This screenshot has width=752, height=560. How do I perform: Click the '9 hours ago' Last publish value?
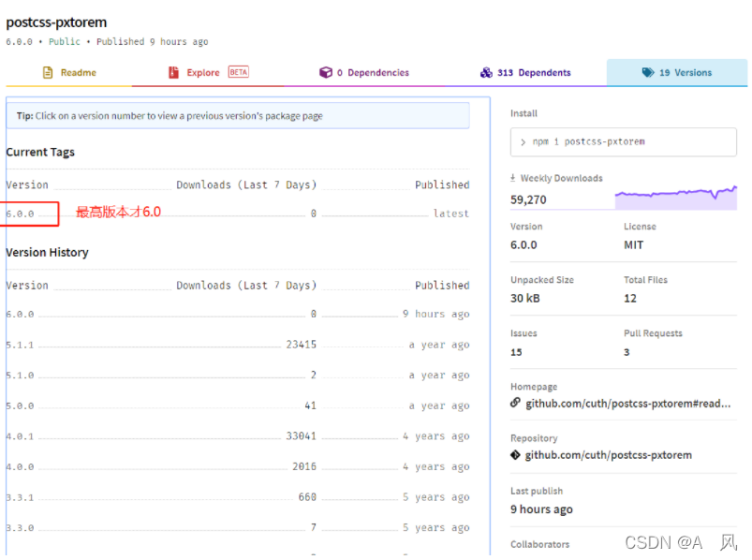pos(541,509)
